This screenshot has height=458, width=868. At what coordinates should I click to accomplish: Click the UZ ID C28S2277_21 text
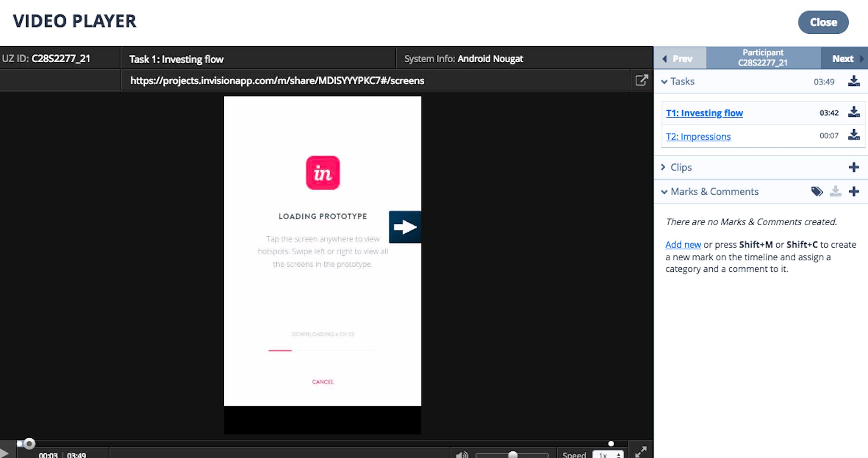coord(46,58)
